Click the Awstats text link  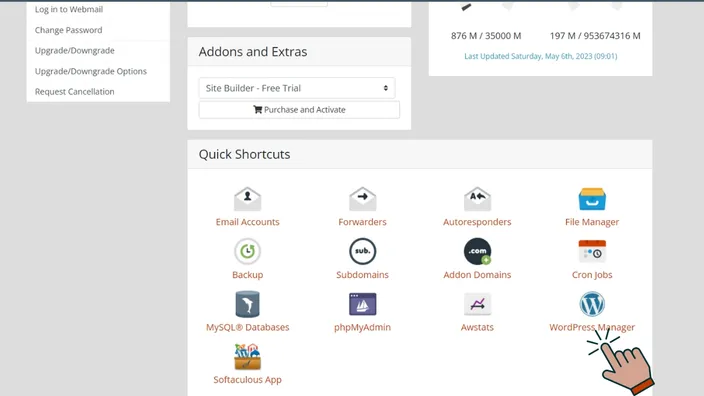click(477, 327)
